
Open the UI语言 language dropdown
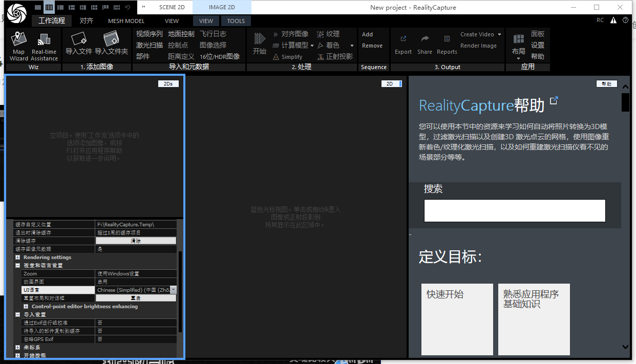[x=174, y=290]
